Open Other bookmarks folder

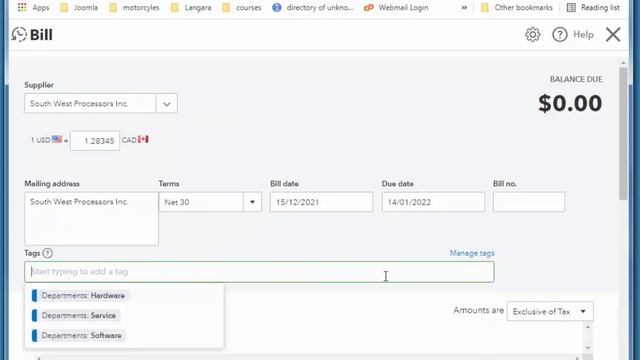[517, 7]
